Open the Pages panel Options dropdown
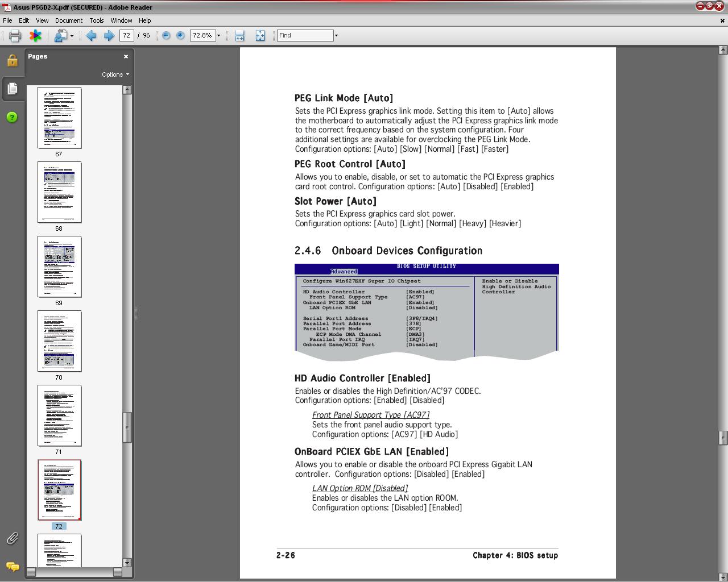This screenshot has width=728, height=582. click(115, 74)
